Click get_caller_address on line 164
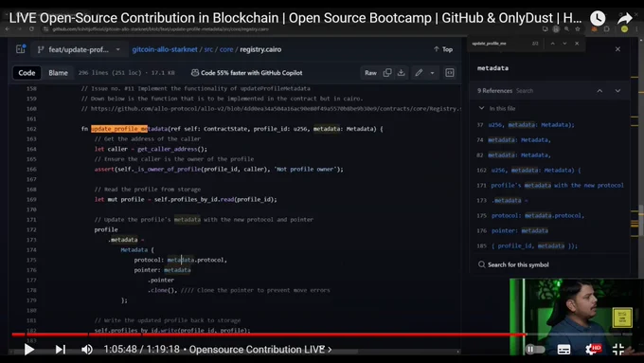This screenshot has height=363, width=644. (x=168, y=149)
